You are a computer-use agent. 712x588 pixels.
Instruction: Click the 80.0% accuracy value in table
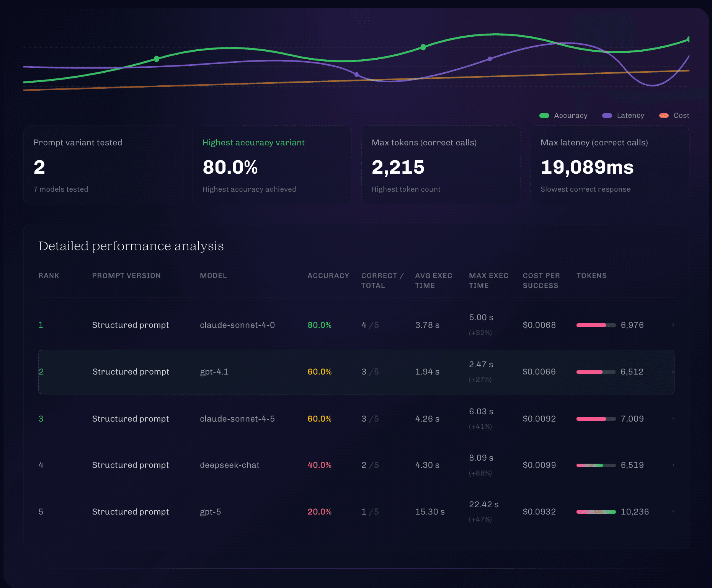click(x=320, y=325)
